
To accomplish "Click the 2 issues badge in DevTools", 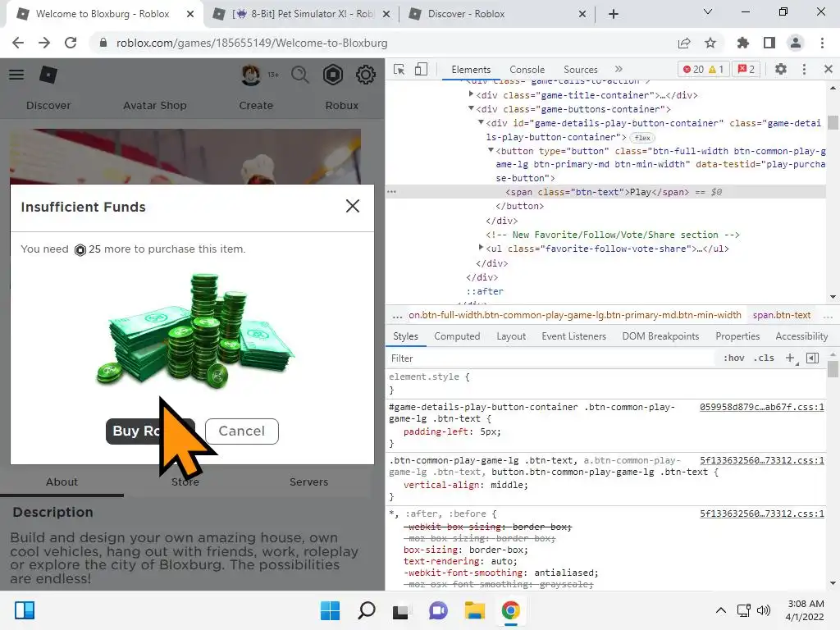I will point(746,70).
